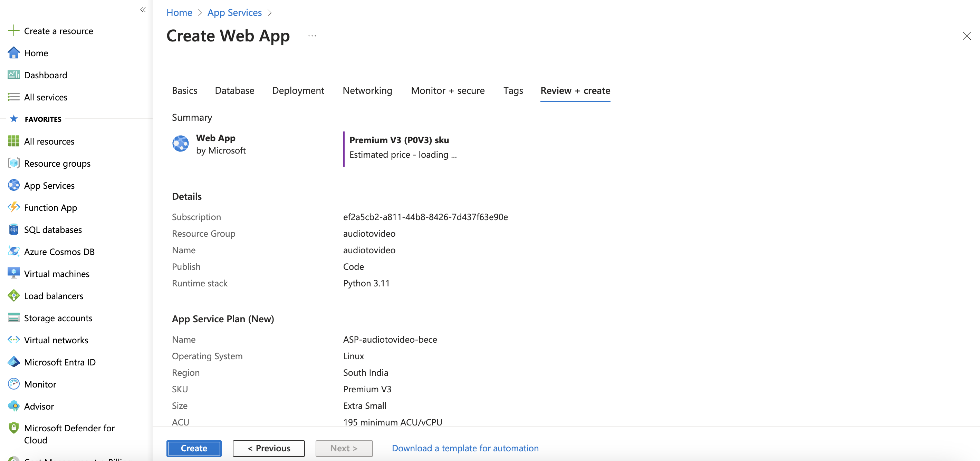Click the App Services breadcrumb link

pyautogui.click(x=234, y=12)
